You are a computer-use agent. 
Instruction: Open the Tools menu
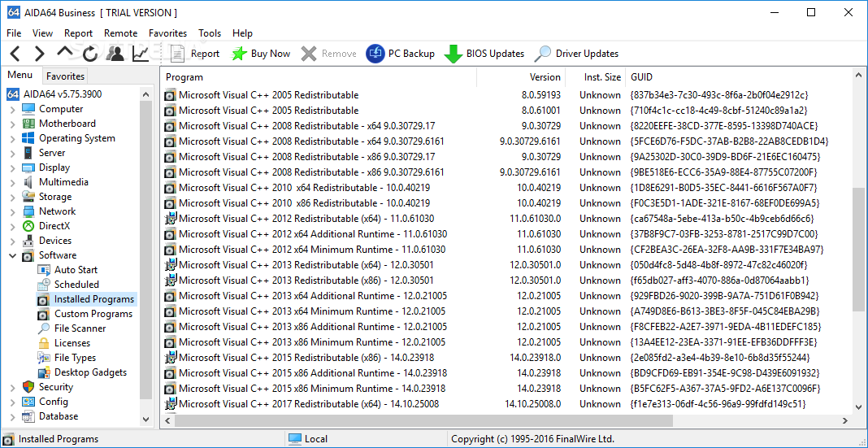coord(210,33)
